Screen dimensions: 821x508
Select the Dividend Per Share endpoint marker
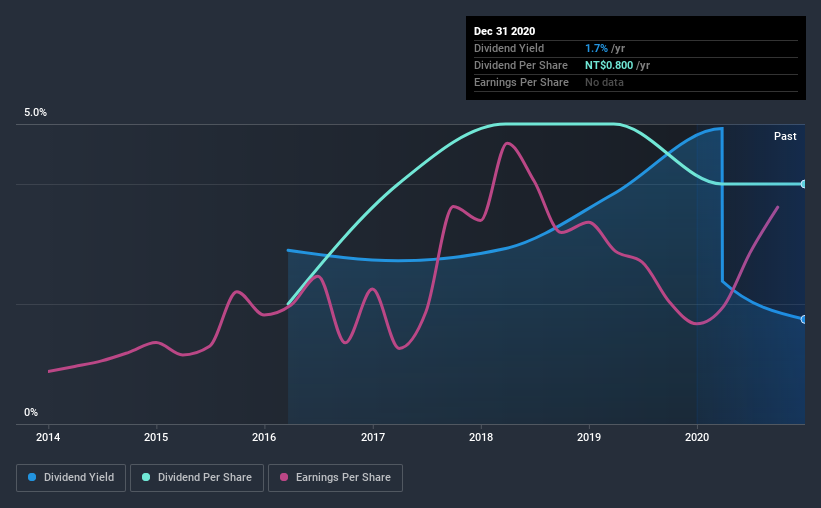tap(804, 184)
